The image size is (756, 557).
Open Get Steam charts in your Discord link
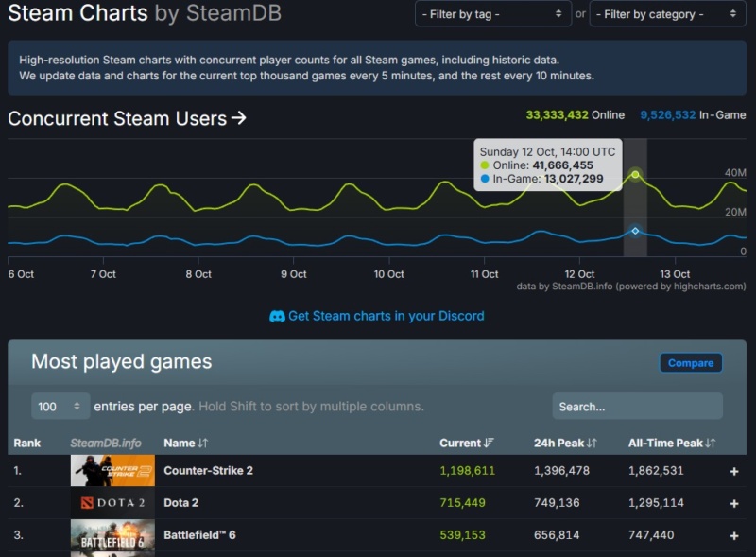point(386,316)
